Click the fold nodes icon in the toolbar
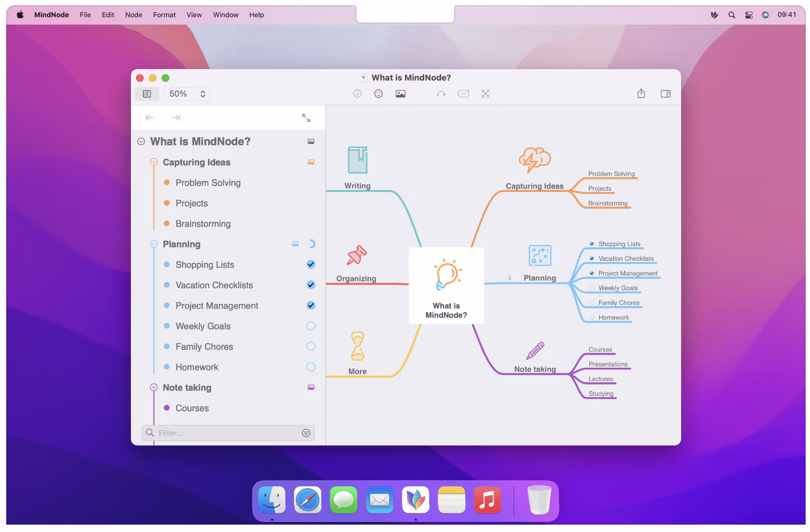This screenshot has height=532, width=810. (x=485, y=94)
